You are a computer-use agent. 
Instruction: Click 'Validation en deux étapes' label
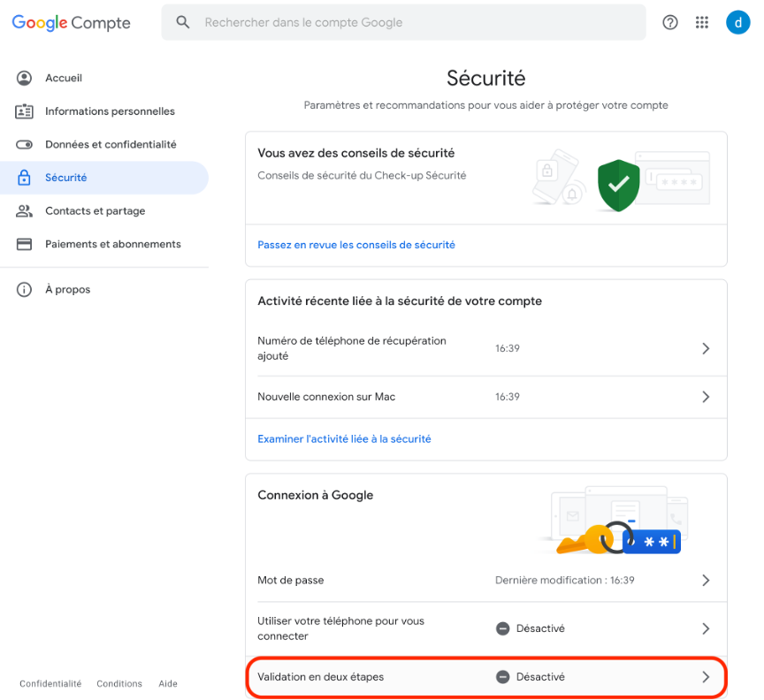(x=321, y=677)
